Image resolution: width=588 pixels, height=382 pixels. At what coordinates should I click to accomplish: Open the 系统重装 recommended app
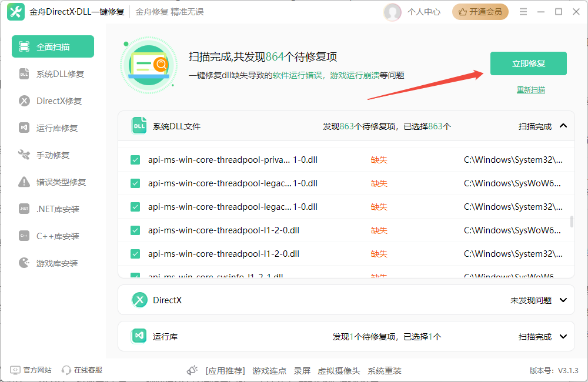[x=385, y=371]
